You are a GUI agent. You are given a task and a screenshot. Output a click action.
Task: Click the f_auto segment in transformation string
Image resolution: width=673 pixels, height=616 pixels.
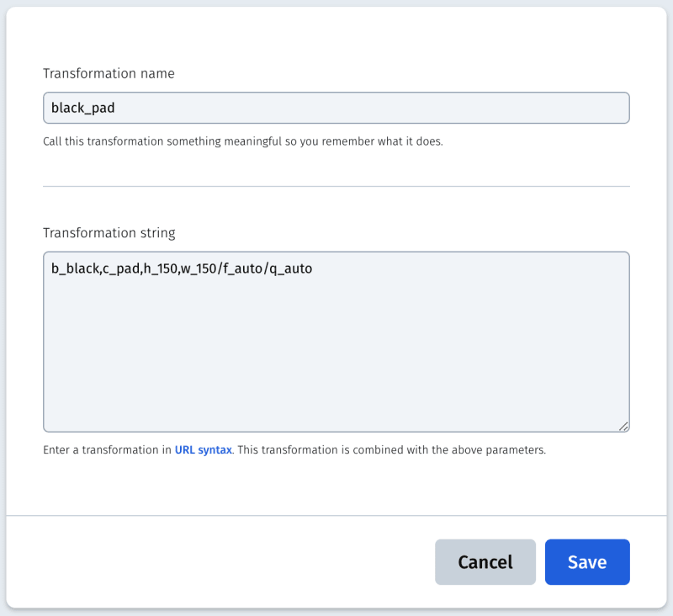(x=242, y=268)
